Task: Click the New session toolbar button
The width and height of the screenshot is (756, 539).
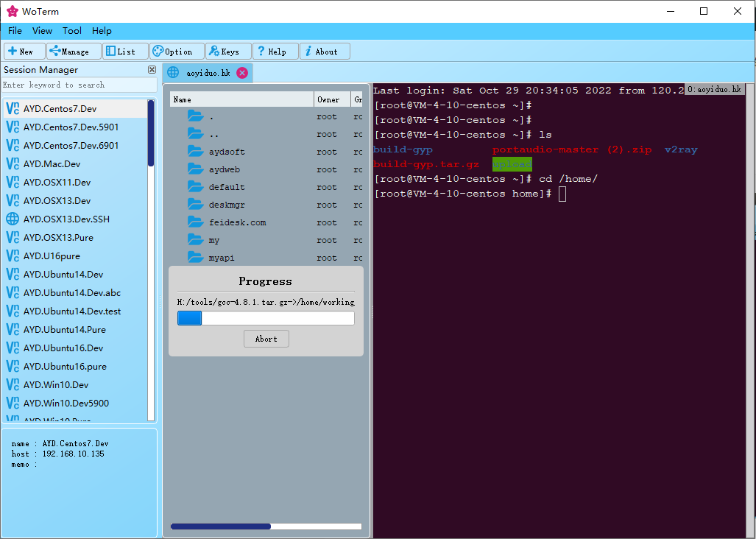Action: [x=24, y=51]
